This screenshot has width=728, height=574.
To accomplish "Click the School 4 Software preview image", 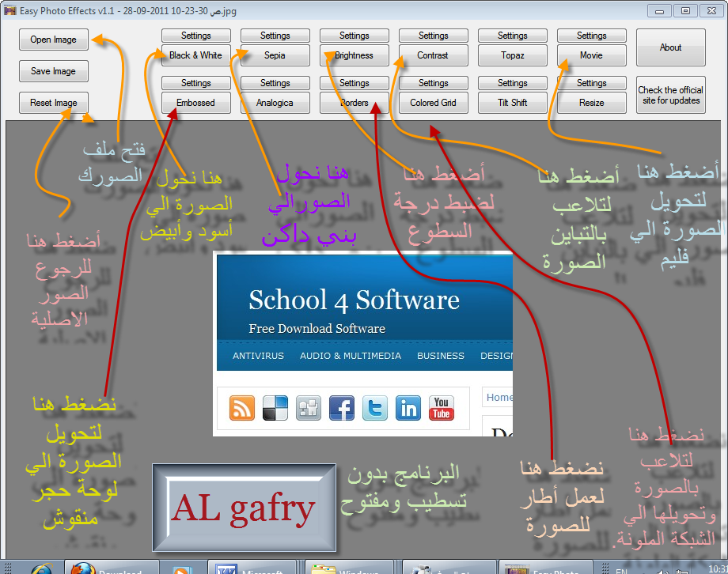I will (x=362, y=344).
